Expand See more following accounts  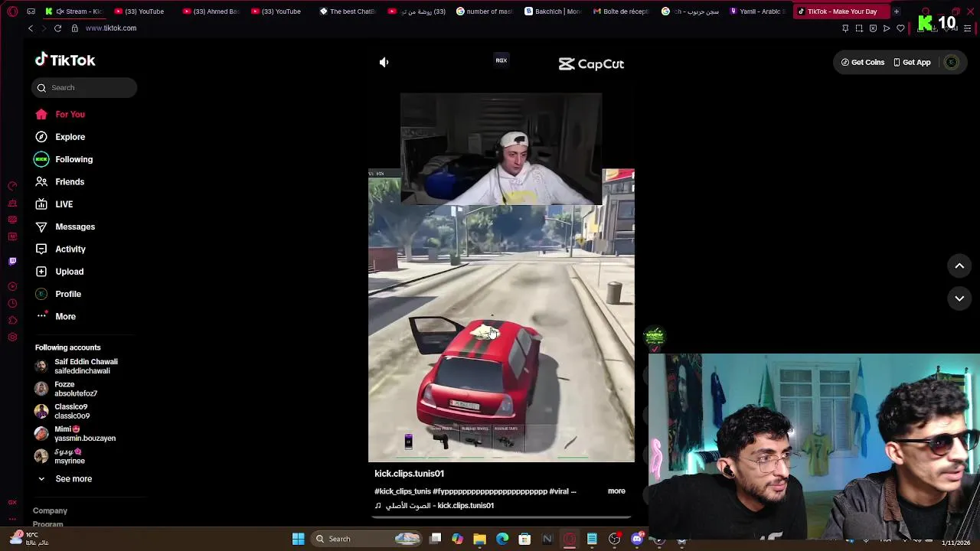click(x=64, y=479)
